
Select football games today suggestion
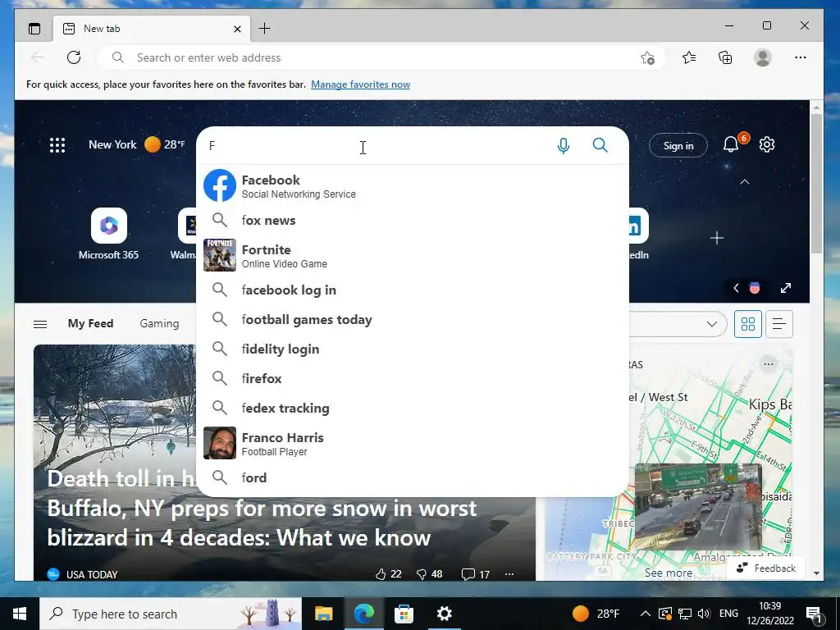tap(413, 319)
